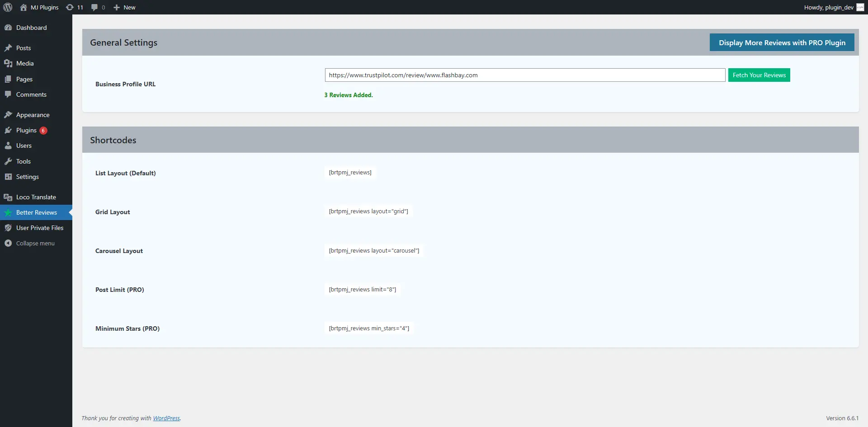
Task: Click the Plugins plug icon
Action: tap(8, 130)
